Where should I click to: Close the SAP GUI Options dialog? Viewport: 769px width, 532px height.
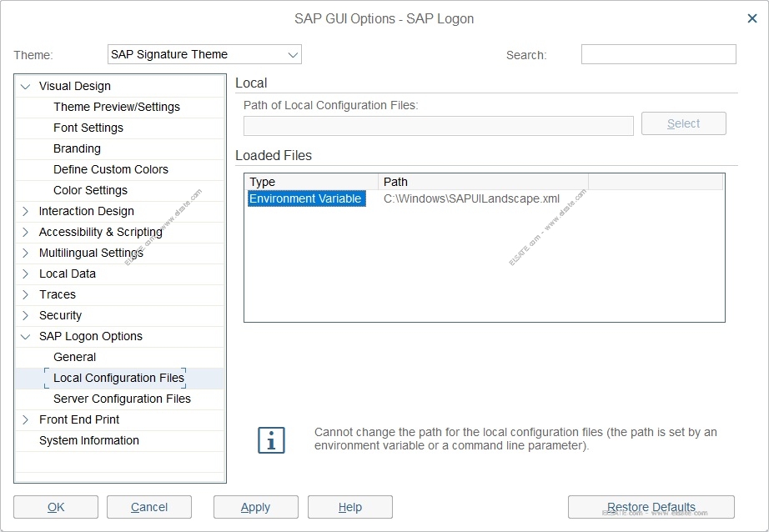(751, 18)
